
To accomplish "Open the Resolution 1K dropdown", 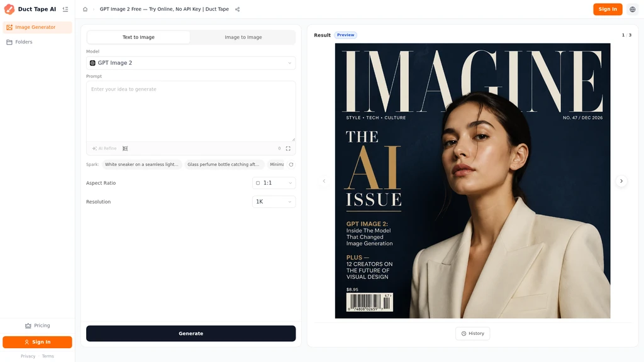I will pyautogui.click(x=274, y=202).
